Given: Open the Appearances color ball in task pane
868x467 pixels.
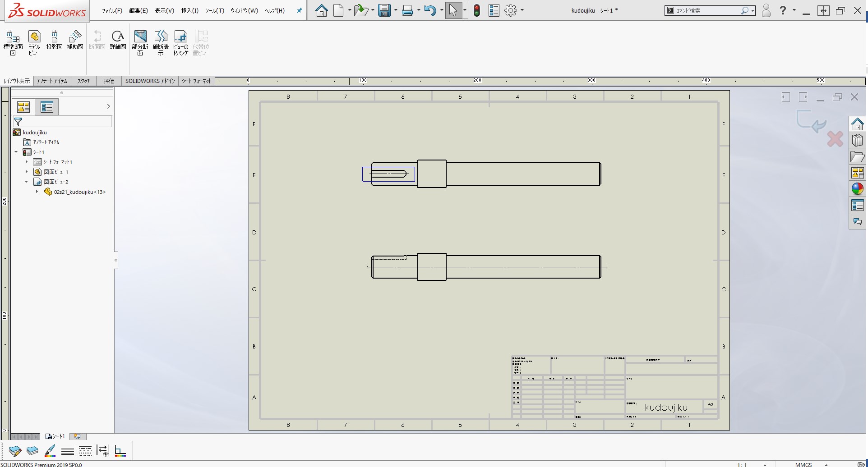Looking at the screenshot, I should point(857,189).
